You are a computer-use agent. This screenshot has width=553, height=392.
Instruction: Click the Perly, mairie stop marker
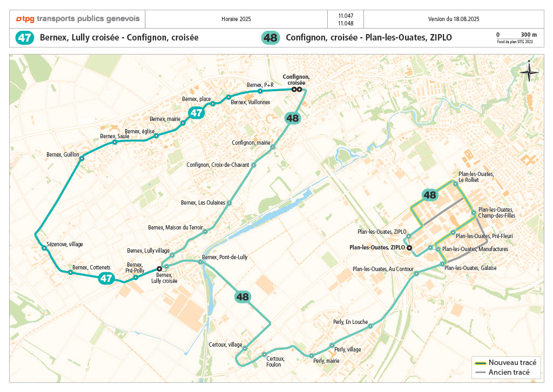[x=312, y=355]
